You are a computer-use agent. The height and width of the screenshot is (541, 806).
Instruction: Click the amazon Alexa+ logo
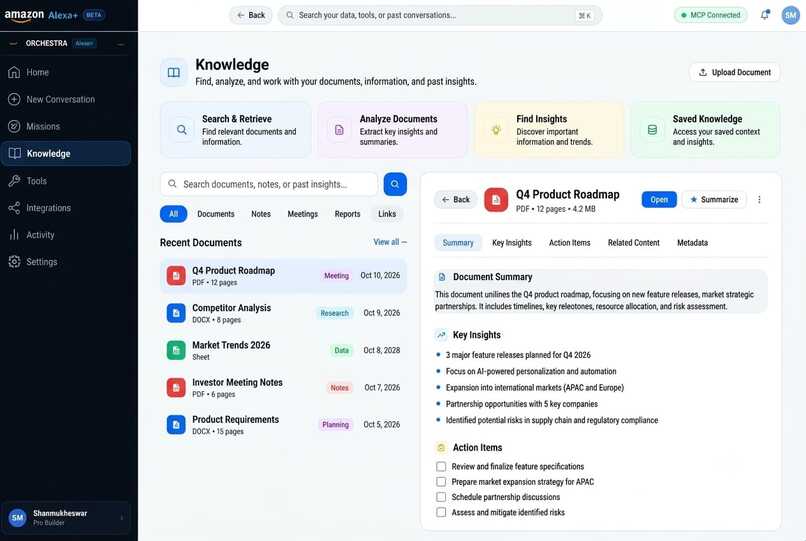41,15
